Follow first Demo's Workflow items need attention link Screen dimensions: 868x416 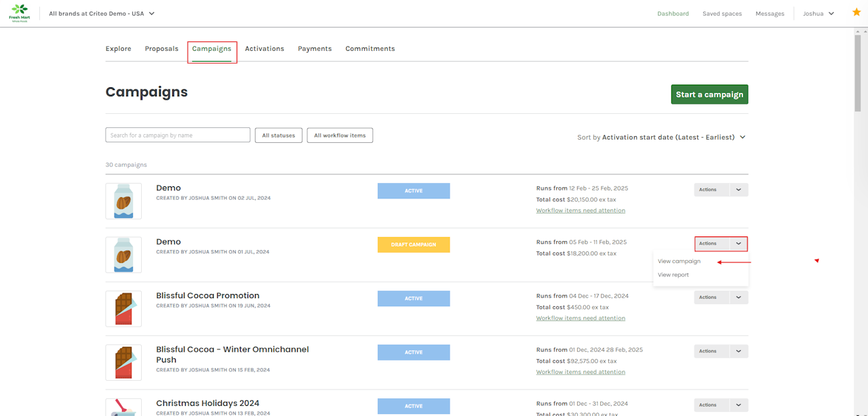[580, 211]
